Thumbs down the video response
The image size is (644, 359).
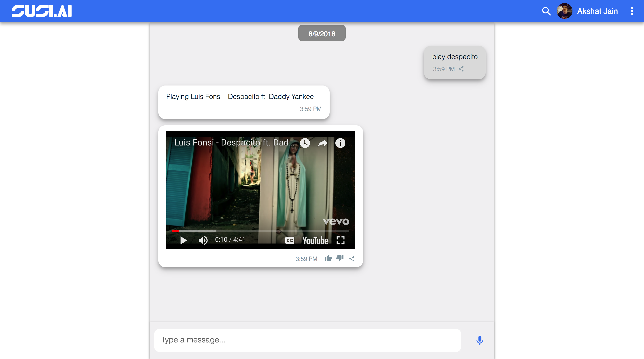pos(340,258)
